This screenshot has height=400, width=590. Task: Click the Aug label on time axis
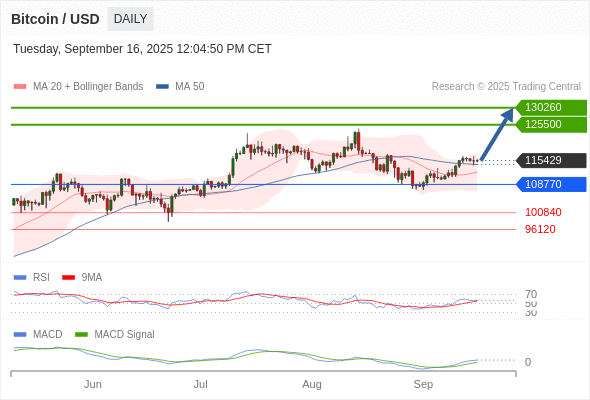click(x=312, y=384)
